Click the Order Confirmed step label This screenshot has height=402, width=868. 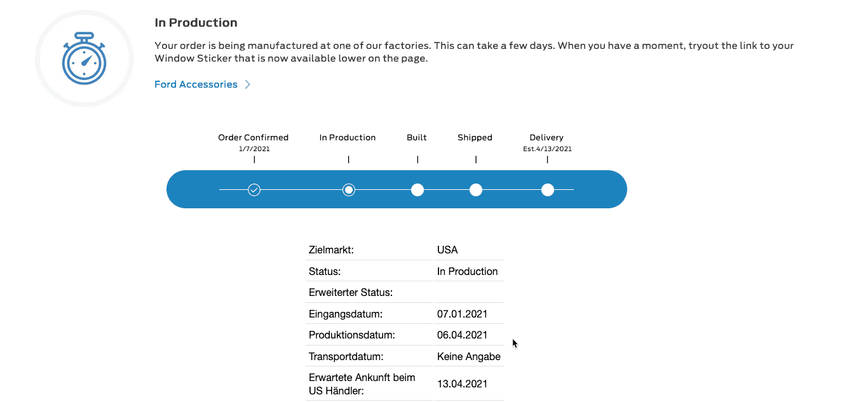pyautogui.click(x=253, y=137)
